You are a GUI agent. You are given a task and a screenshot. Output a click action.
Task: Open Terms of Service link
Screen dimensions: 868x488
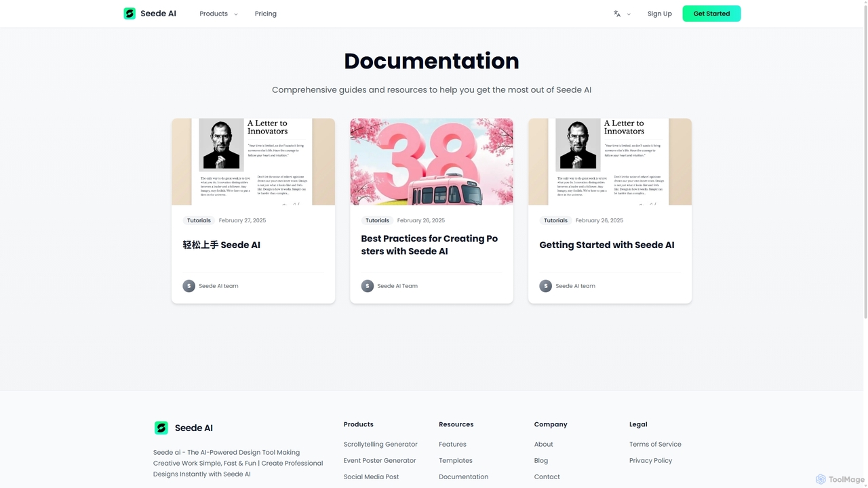pos(655,445)
